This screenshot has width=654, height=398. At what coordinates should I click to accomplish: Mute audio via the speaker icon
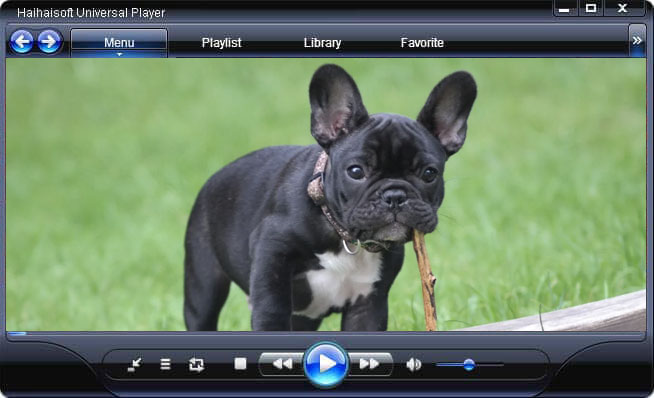coord(413,365)
